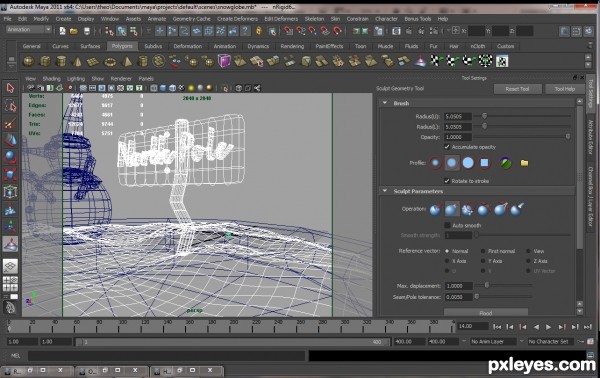Collapse the Sculpt Parameters section
The height and width of the screenshot is (378, 600).
click(385, 191)
